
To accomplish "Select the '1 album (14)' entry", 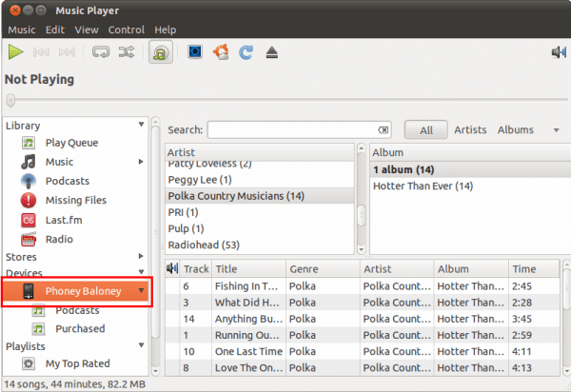I will click(x=470, y=169).
